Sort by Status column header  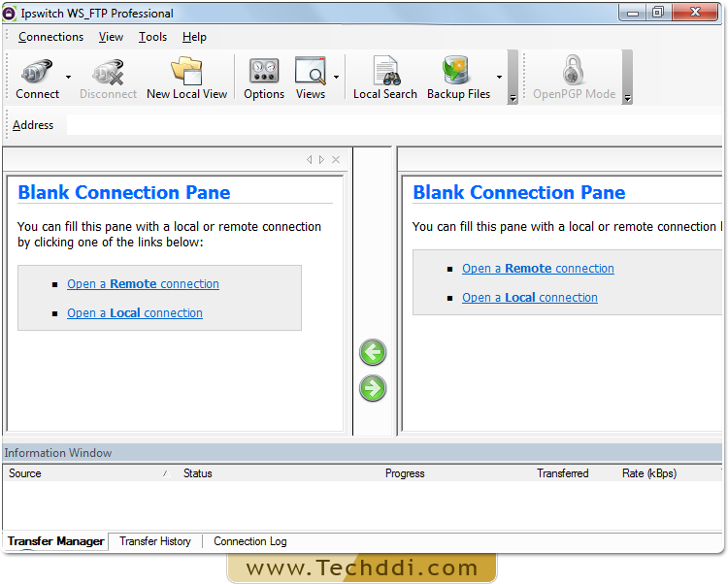[x=198, y=473]
